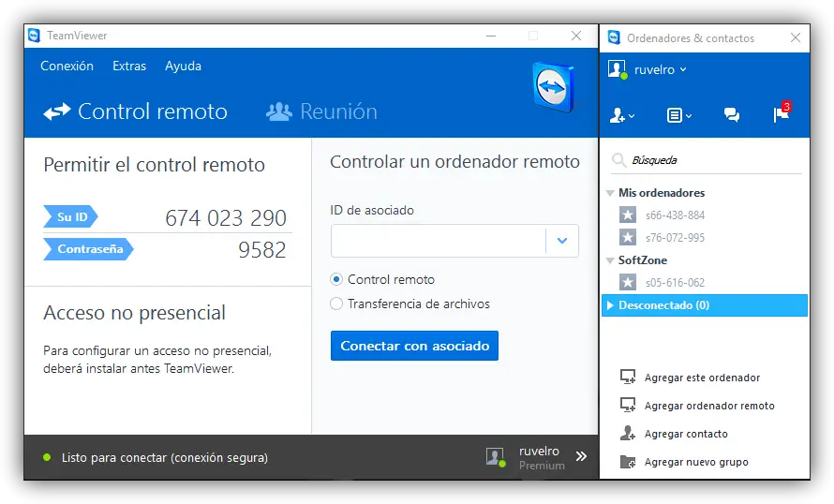Open the Conexión menu
Screen dimensions: 834x504
point(67,66)
